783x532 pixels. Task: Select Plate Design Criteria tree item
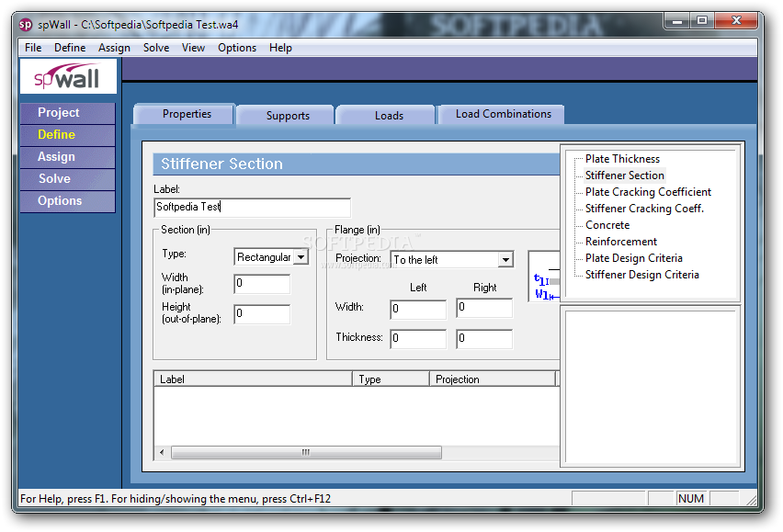click(x=634, y=257)
